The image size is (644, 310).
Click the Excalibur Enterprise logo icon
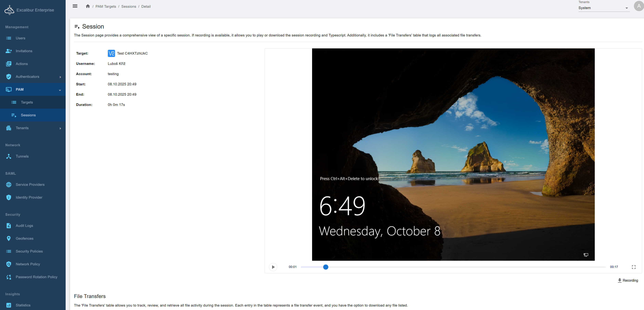pyautogui.click(x=9, y=10)
